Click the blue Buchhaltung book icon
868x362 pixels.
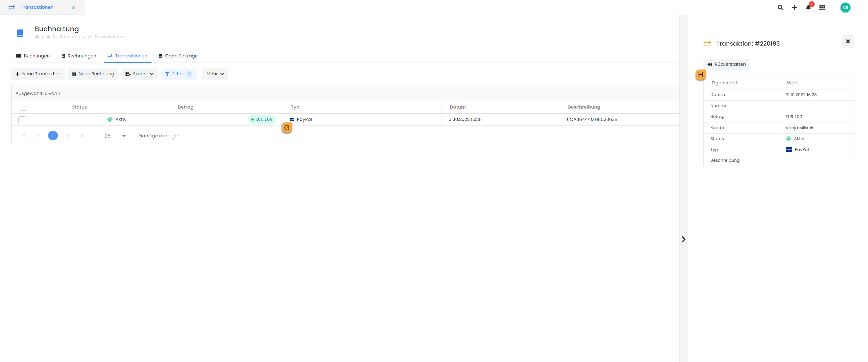pyautogui.click(x=20, y=33)
